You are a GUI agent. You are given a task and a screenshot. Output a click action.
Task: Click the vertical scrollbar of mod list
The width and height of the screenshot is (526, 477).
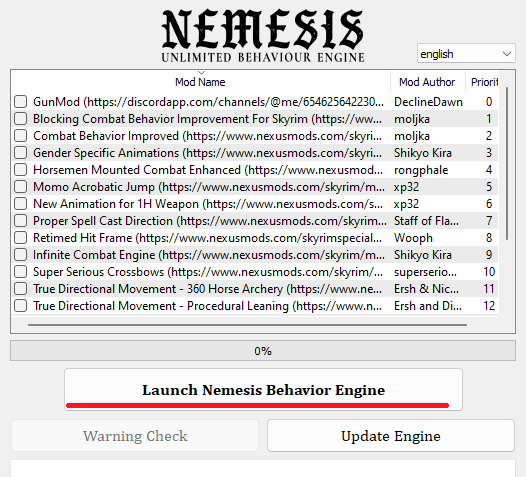click(x=507, y=163)
